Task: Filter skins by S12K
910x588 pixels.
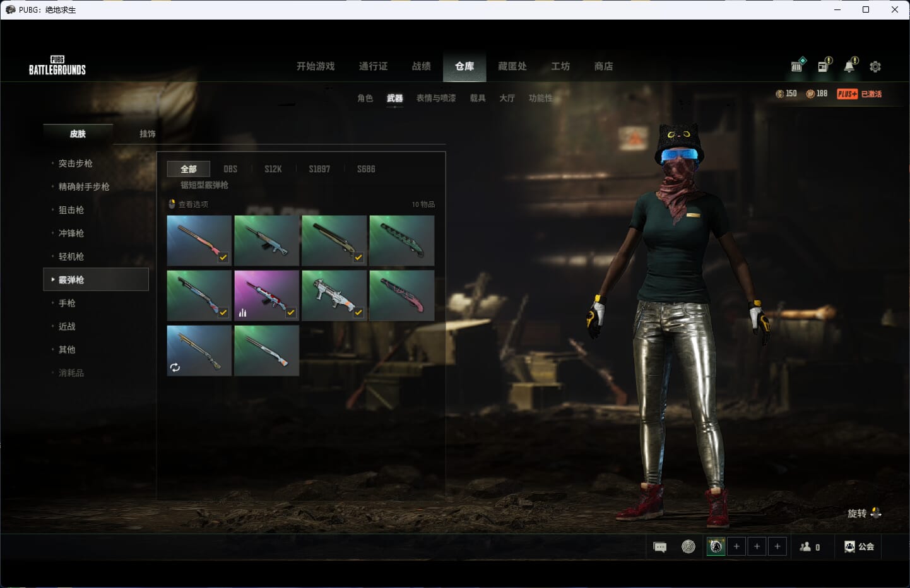Action: tap(273, 169)
